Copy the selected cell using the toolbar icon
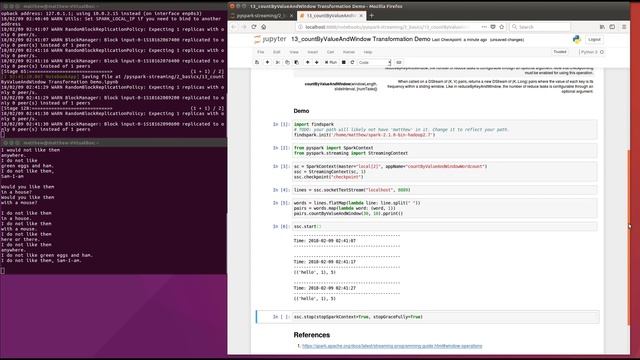 point(287,62)
